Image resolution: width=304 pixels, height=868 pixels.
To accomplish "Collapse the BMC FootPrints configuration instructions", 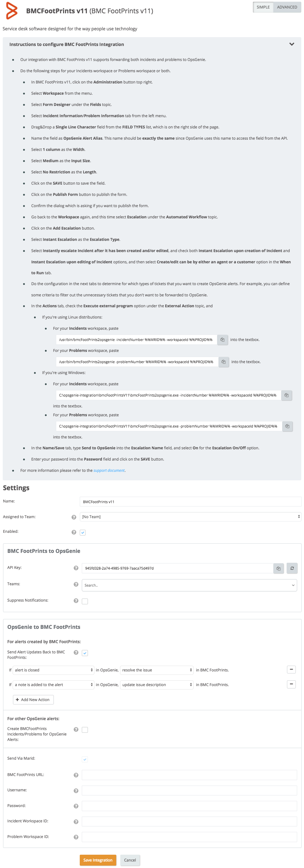I will (x=291, y=44).
